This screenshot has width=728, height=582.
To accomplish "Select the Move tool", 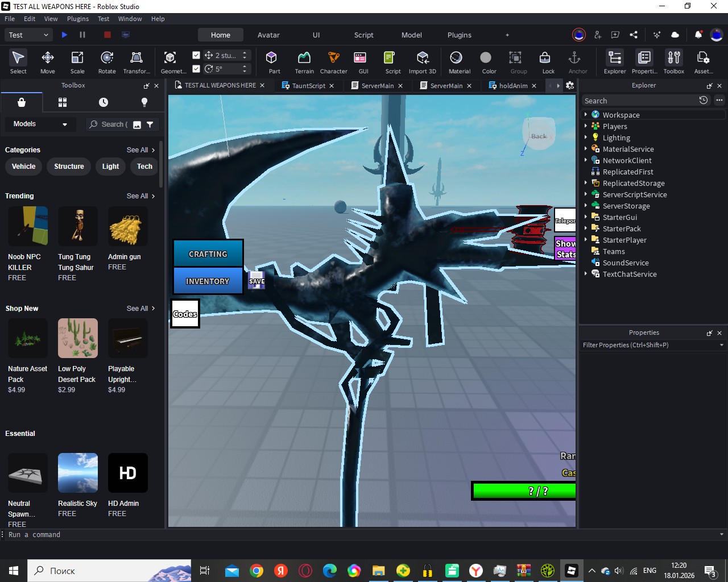I will [x=48, y=61].
